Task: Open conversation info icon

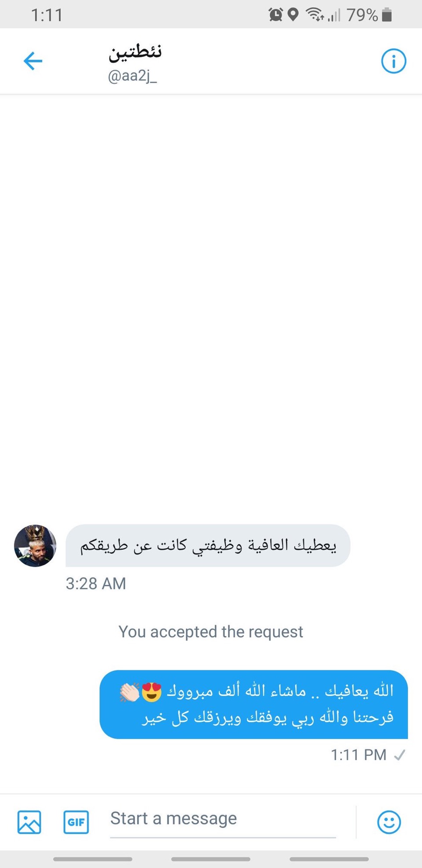Action: (393, 61)
